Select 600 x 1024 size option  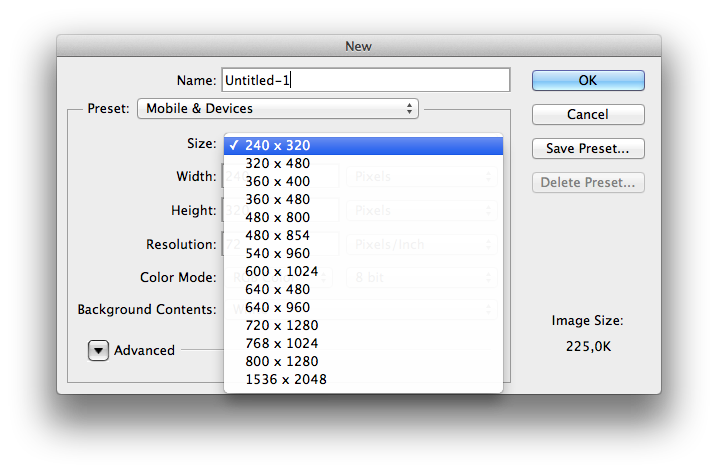tap(364, 272)
